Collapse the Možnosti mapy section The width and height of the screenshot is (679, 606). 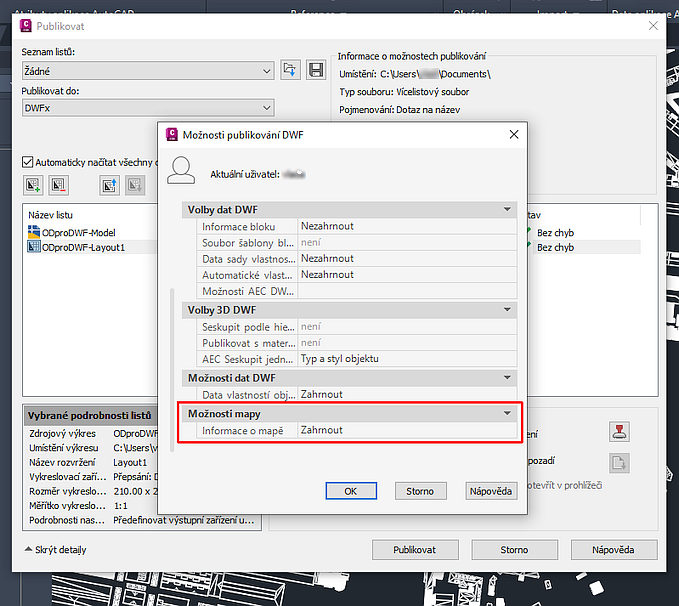coord(508,413)
